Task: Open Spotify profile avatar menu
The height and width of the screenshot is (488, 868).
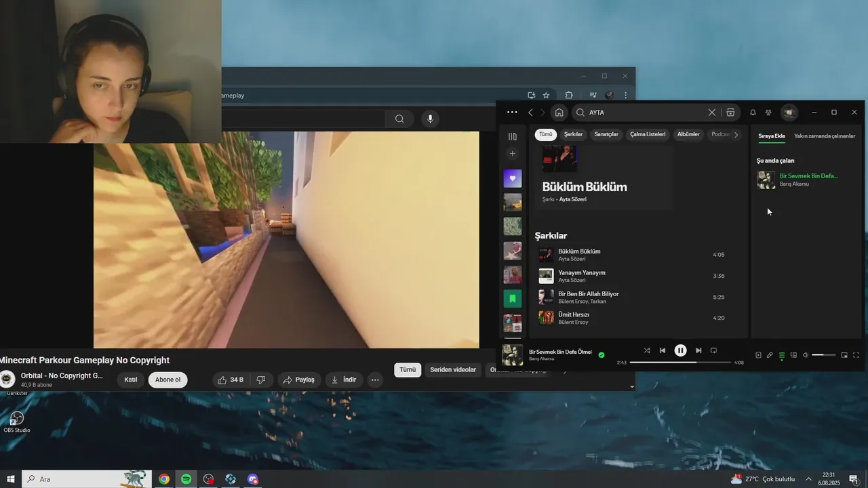Action: [x=789, y=113]
